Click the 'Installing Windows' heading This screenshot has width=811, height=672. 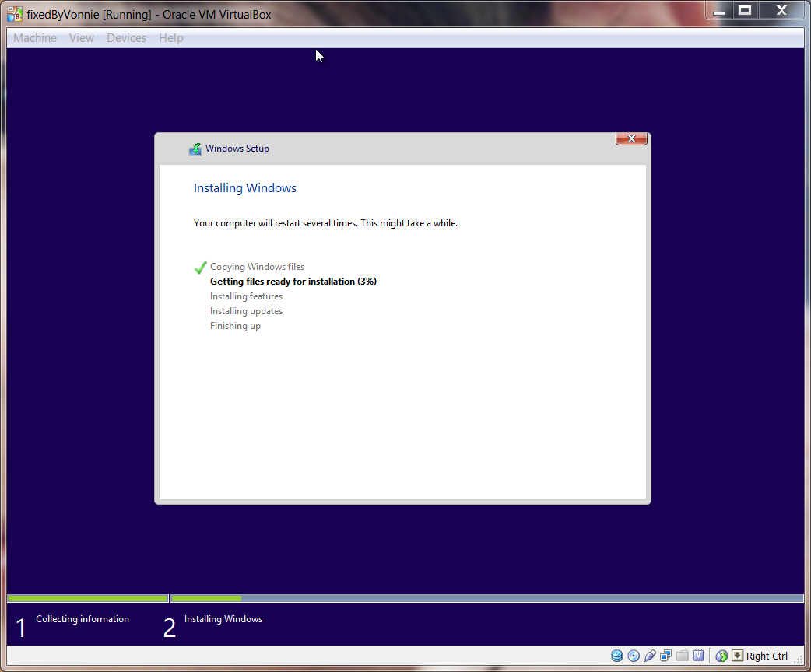point(245,188)
